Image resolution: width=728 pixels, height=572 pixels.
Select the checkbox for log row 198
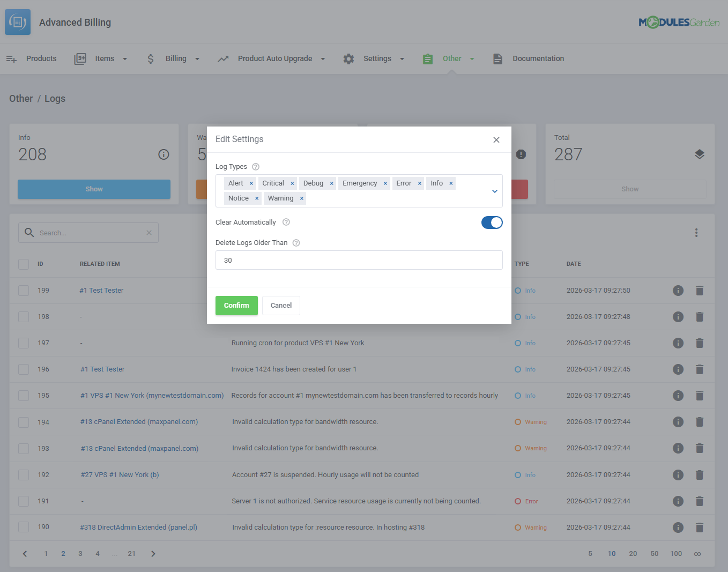click(x=23, y=316)
